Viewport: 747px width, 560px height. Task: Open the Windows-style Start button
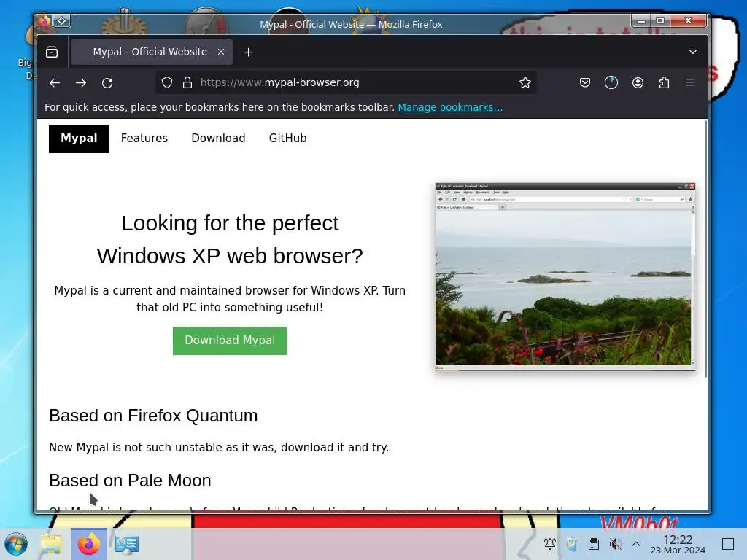[x=16, y=544]
